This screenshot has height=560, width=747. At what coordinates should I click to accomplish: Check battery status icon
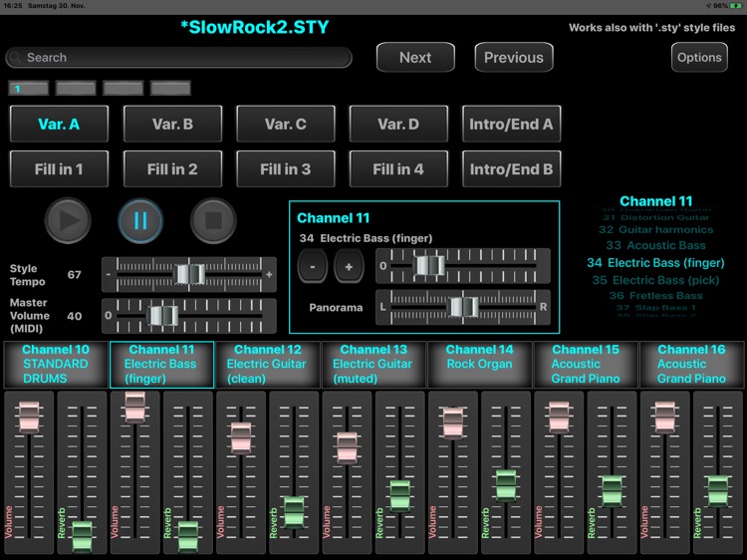(x=736, y=6)
